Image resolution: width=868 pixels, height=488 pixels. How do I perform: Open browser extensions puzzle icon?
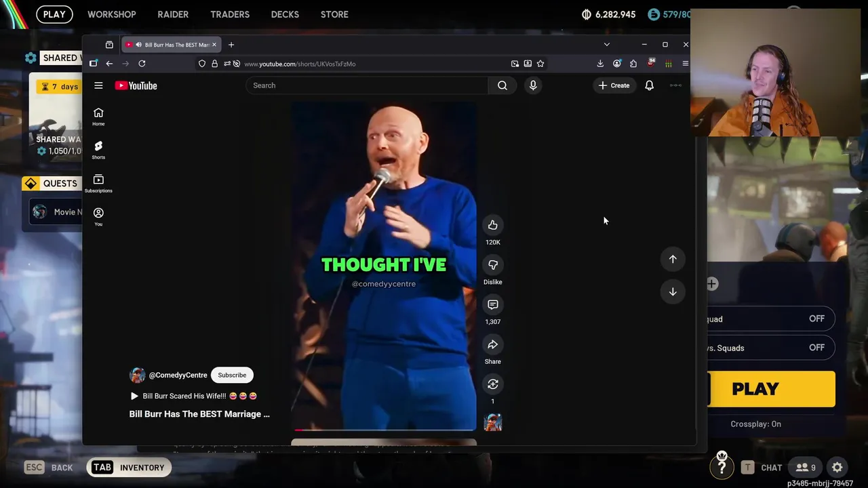point(633,64)
